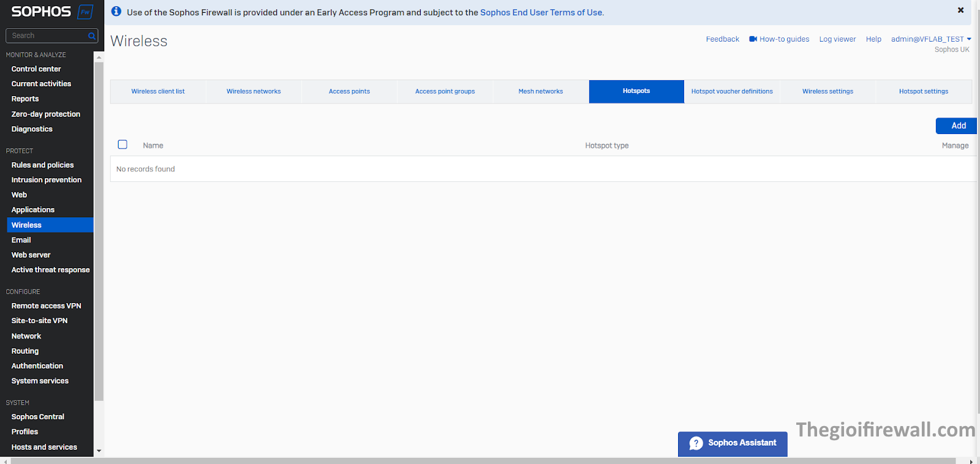Go to Rules and policies
980x464 pixels.
42,165
